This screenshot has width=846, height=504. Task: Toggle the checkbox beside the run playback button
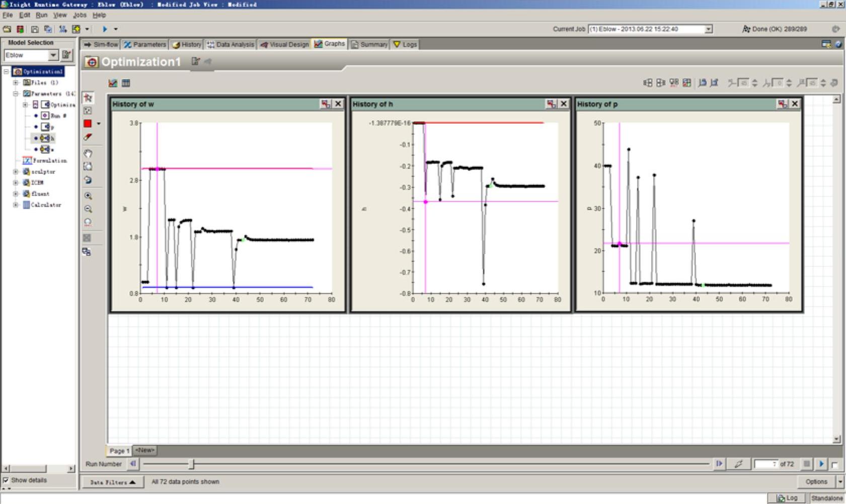pyautogui.click(x=834, y=464)
